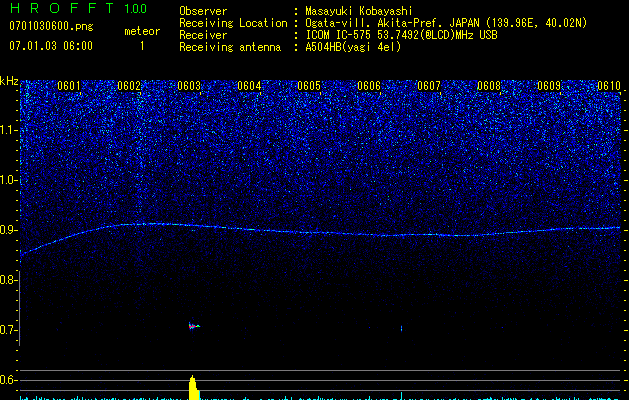Click the Receiving antenna label
The width and height of the screenshot is (629, 400).
tap(230, 47)
